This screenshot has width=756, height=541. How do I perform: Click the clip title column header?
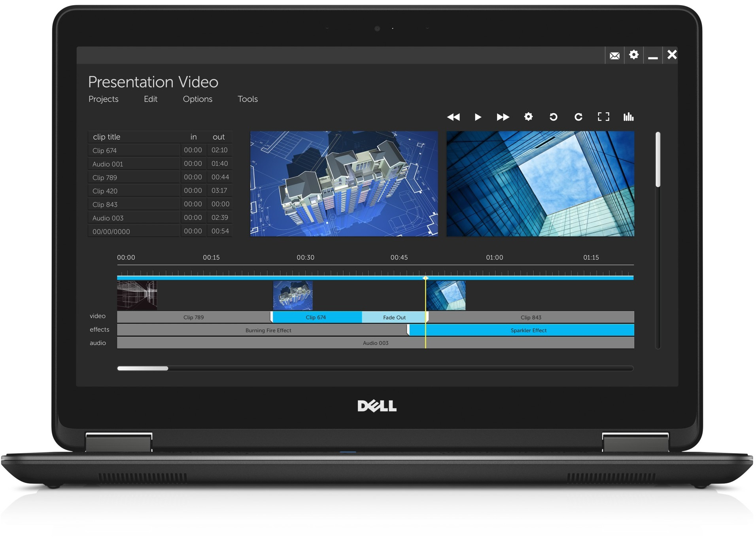[106, 137]
